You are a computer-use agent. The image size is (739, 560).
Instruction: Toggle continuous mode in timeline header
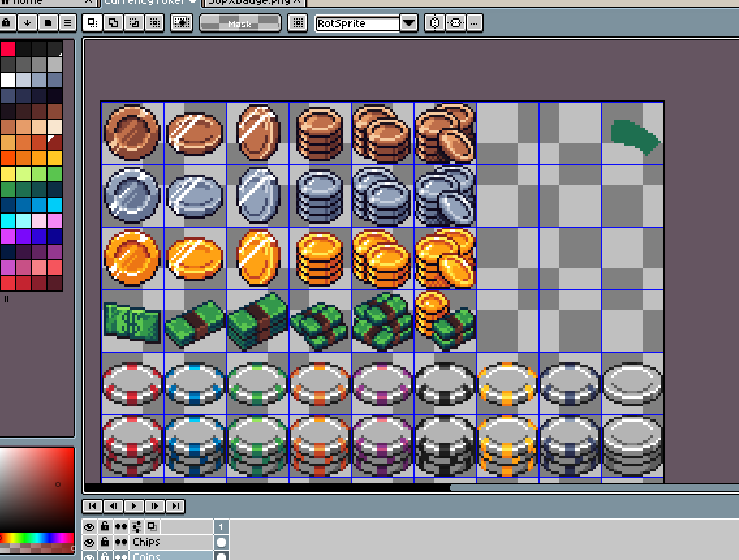(x=121, y=527)
